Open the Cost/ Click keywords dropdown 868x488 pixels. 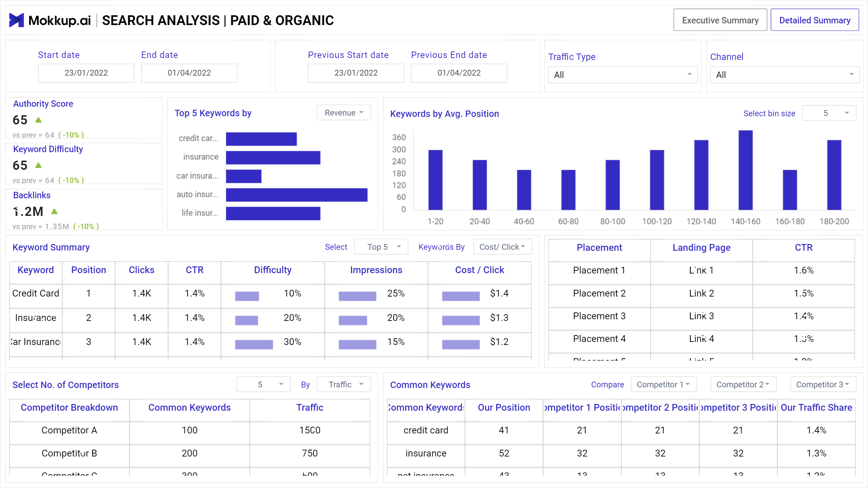502,247
